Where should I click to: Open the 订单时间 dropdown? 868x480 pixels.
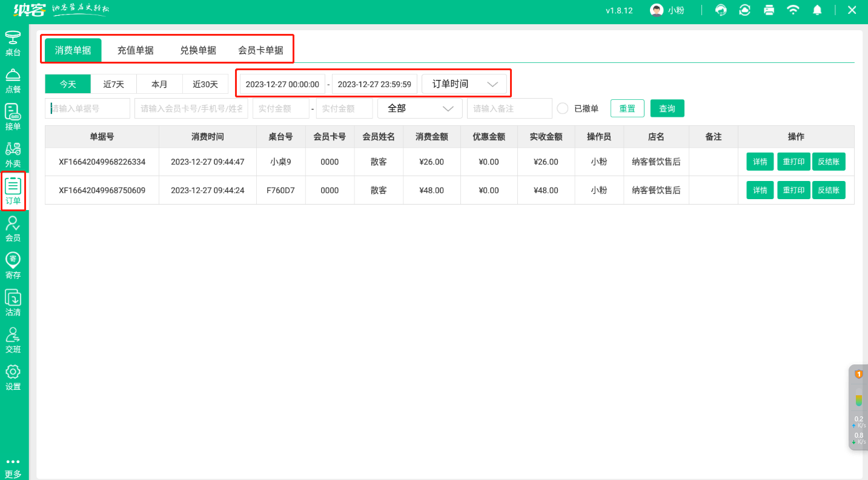coord(465,83)
